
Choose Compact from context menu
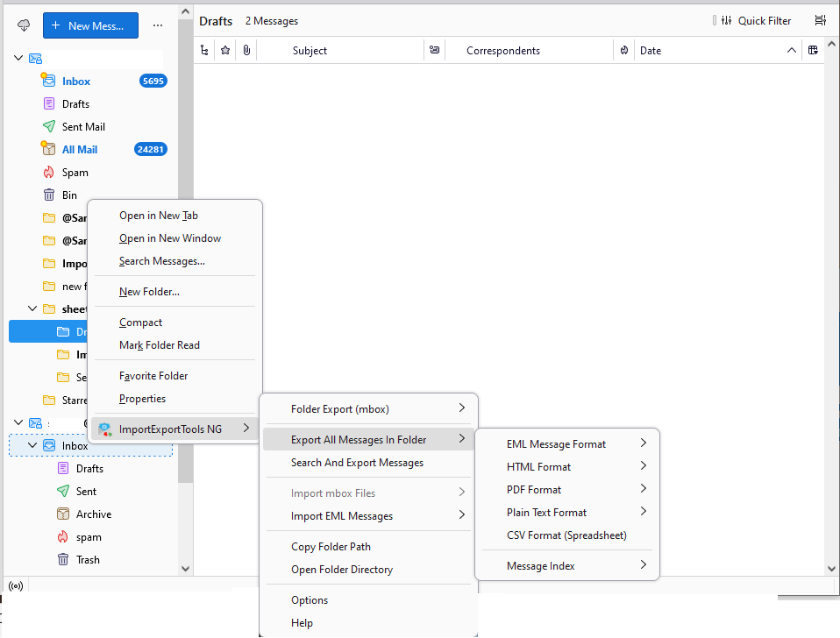coord(175,323)
